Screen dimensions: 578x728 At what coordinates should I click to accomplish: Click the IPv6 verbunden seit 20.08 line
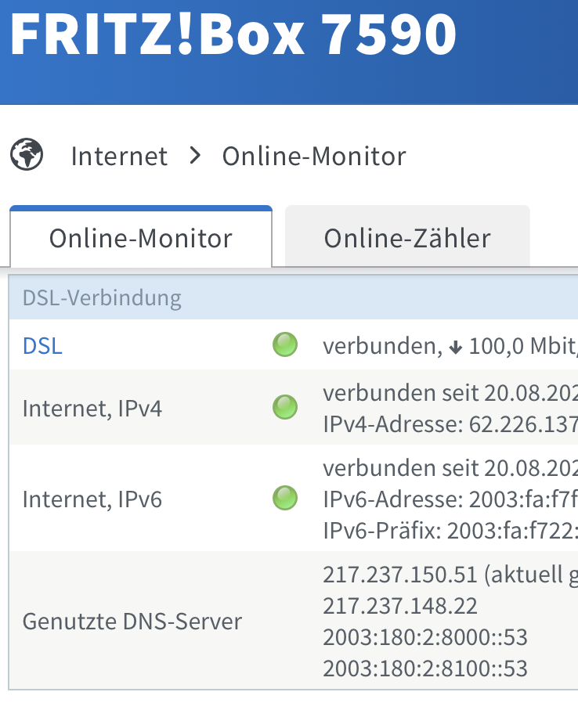point(450,468)
